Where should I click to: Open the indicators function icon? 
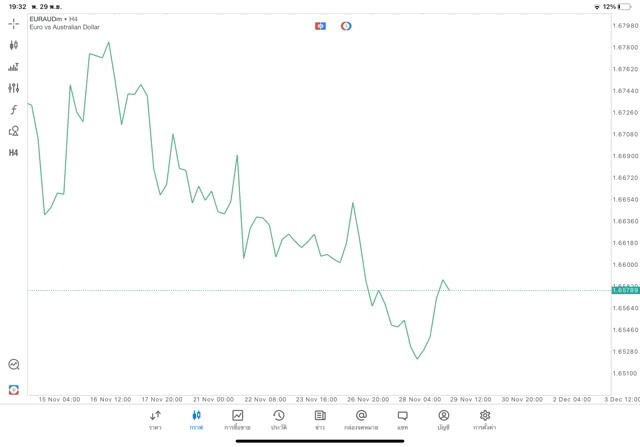[14, 110]
